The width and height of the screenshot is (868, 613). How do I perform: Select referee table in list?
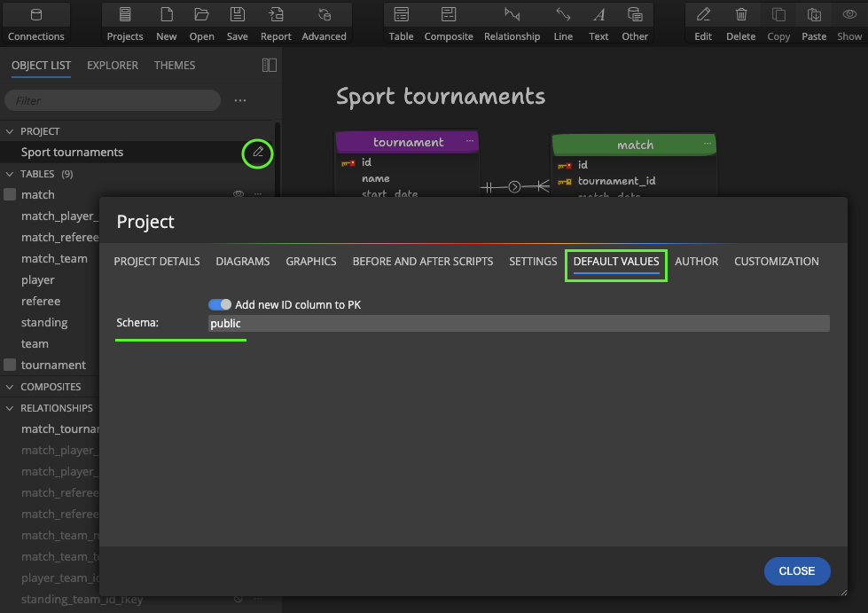pos(41,302)
